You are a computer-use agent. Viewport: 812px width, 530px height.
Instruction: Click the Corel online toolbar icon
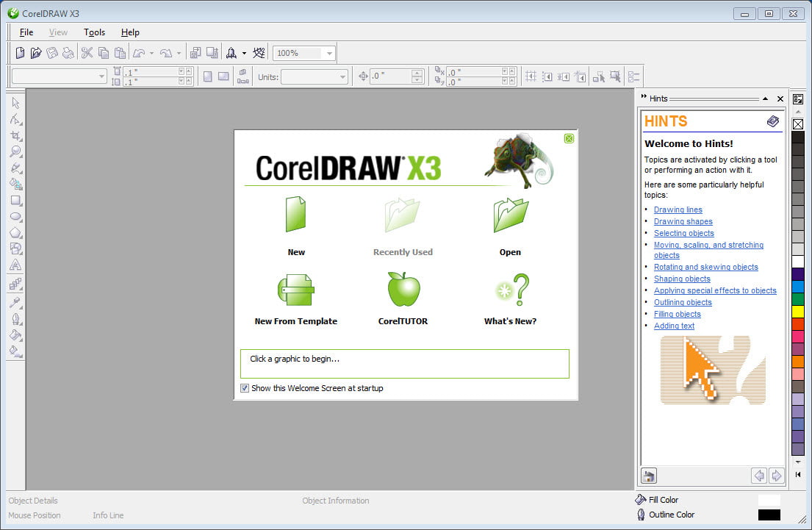click(x=259, y=53)
